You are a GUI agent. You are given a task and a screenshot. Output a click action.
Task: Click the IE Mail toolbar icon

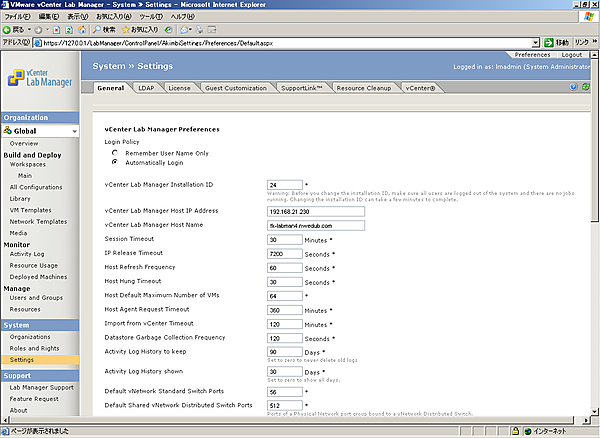coord(184,29)
